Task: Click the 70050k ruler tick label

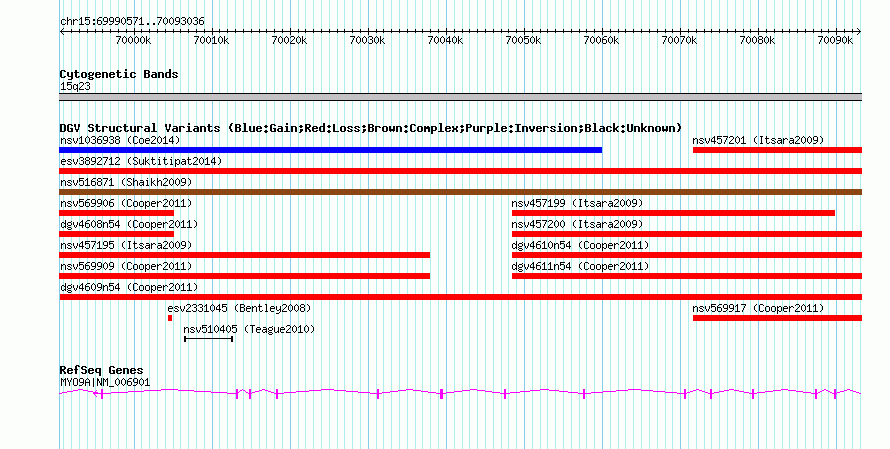Action: [523, 41]
